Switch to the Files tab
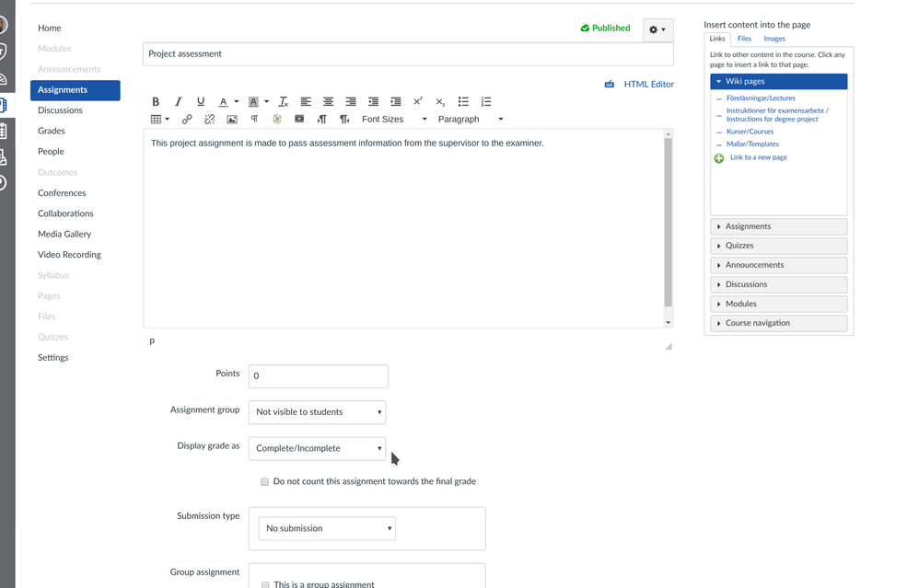919x588 pixels. coord(744,39)
